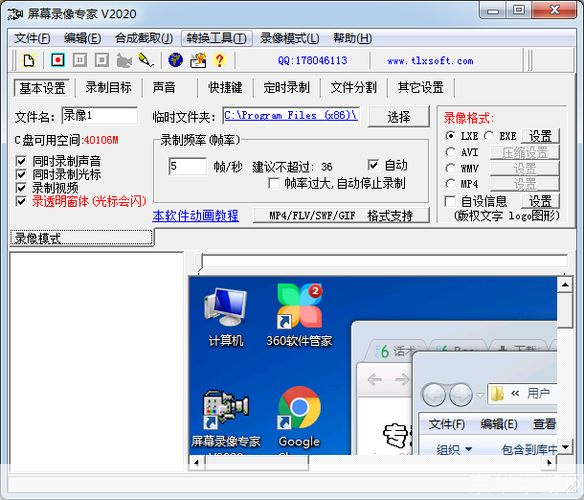The image size is (584, 500).
Task: Open the 本软件动画教程 link
Action: pos(196,216)
